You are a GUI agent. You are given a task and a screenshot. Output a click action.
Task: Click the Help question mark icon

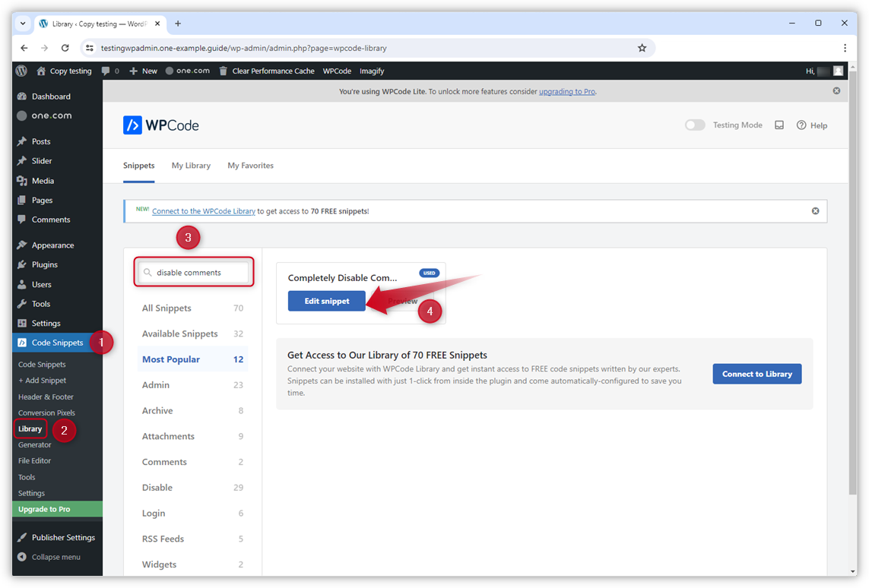(x=801, y=125)
